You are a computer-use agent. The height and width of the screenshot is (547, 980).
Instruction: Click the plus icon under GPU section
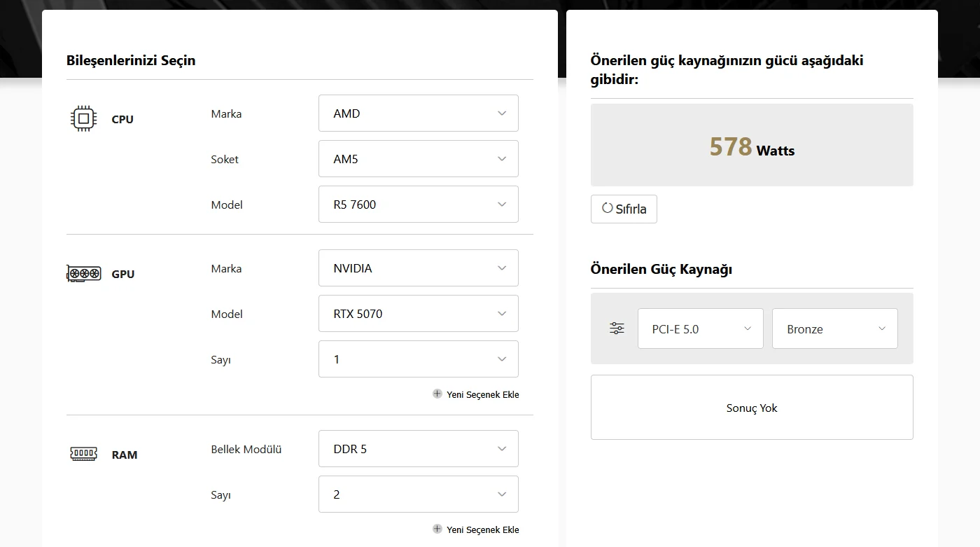pos(437,394)
